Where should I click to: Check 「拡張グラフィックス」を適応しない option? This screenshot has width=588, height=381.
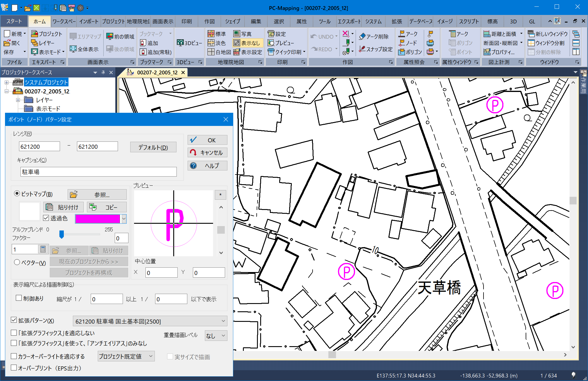click(x=14, y=333)
